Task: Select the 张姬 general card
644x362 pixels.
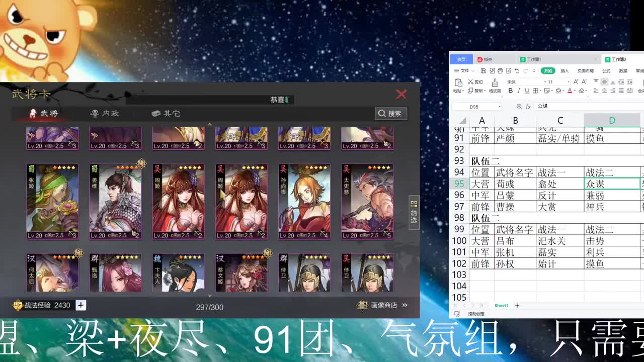Action: (52, 201)
